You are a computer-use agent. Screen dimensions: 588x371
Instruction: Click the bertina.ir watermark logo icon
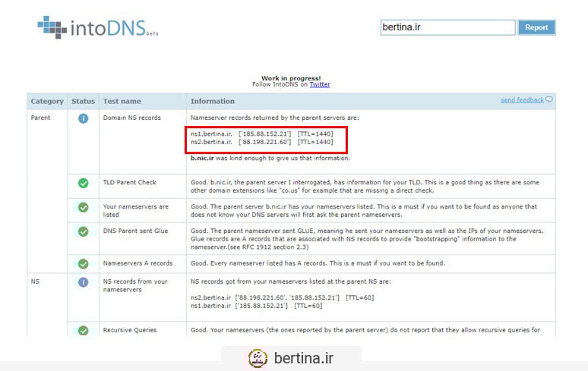coord(258,358)
